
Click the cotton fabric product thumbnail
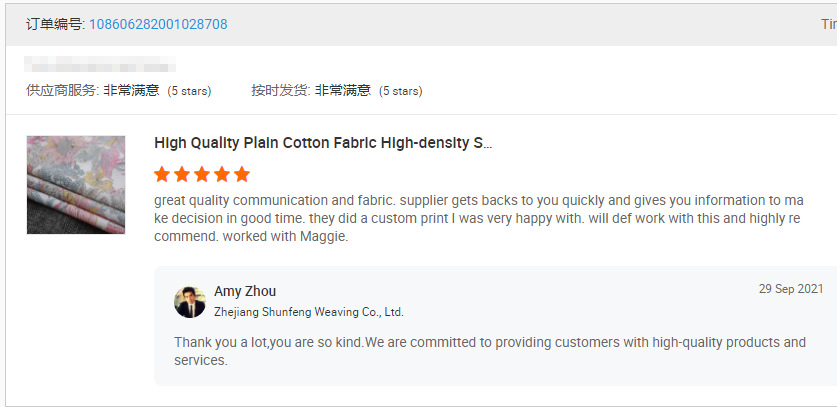(76, 185)
